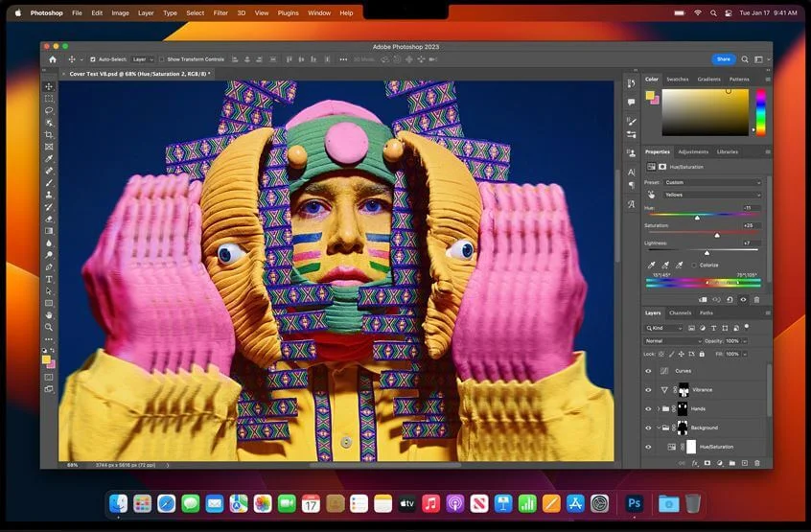Select the Crop tool

(x=49, y=134)
